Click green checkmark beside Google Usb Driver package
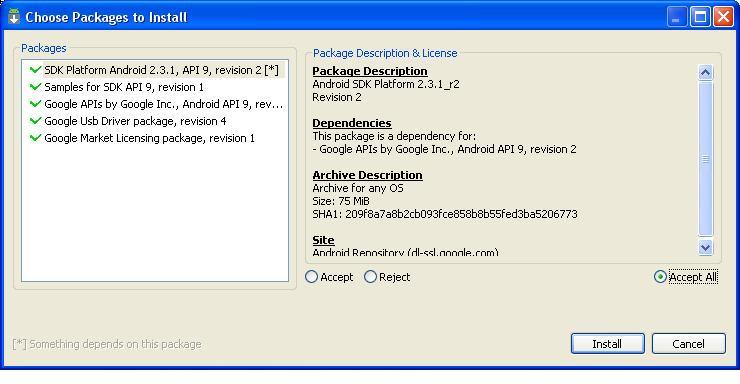This screenshot has height=384, width=740. tap(35, 121)
